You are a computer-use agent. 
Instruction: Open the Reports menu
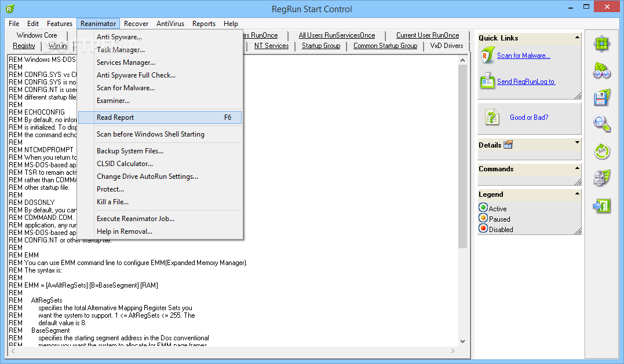tap(204, 24)
